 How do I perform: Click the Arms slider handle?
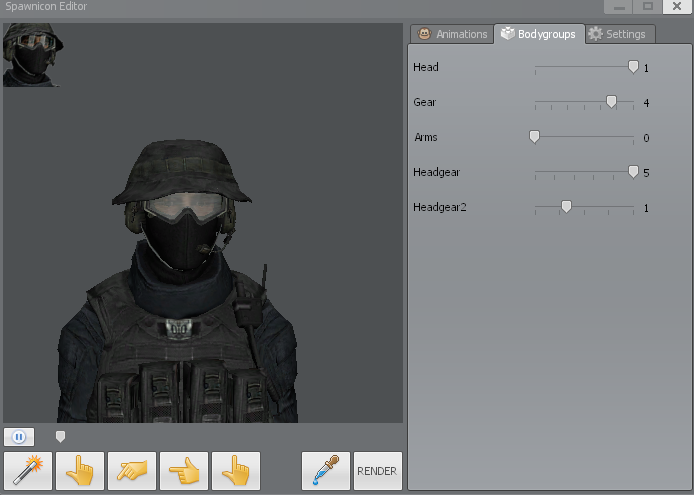[535, 137]
